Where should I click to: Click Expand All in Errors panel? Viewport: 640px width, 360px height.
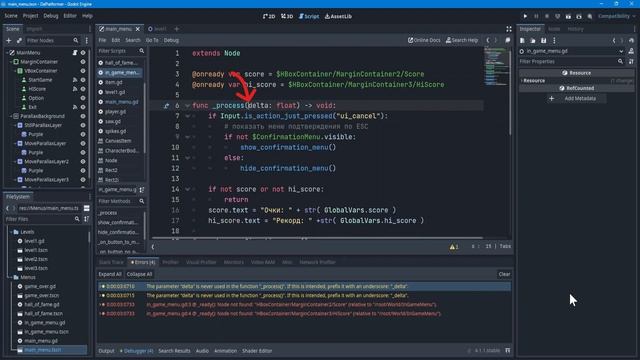pyautogui.click(x=110, y=274)
